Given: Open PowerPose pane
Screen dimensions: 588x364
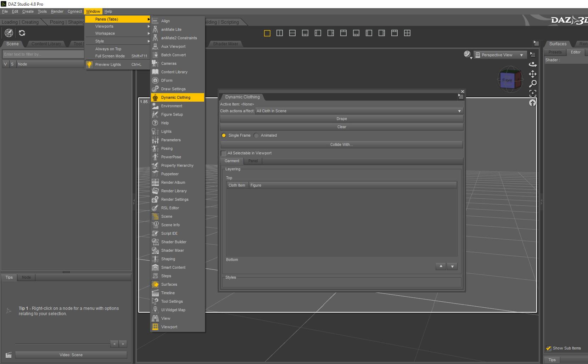Looking at the screenshot, I should (x=178, y=157).
